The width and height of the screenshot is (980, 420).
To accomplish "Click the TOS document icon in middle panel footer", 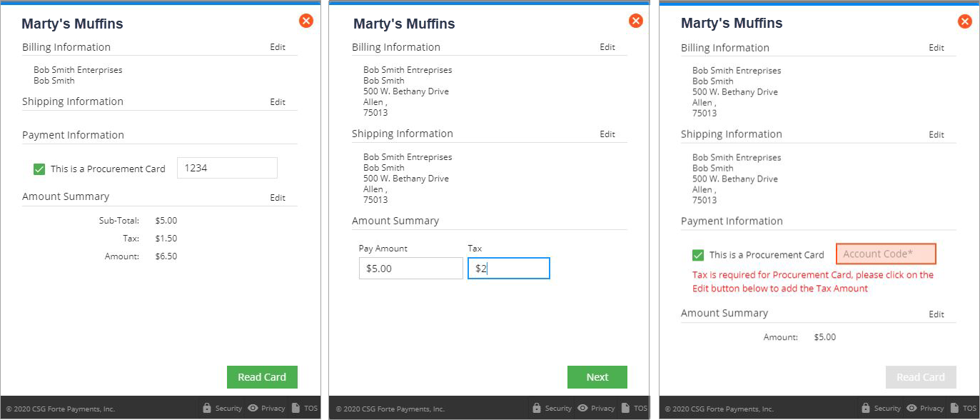I will coord(626,408).
